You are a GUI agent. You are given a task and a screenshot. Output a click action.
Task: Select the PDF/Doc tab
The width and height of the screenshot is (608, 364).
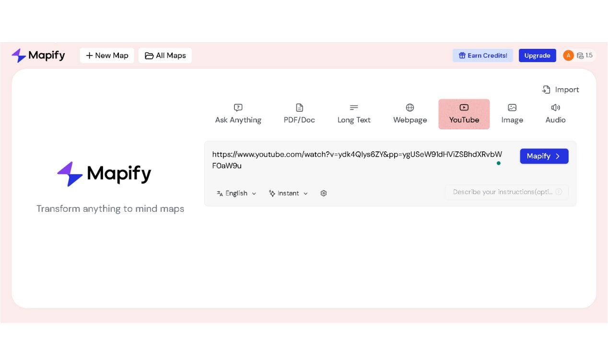pos(299,114)
